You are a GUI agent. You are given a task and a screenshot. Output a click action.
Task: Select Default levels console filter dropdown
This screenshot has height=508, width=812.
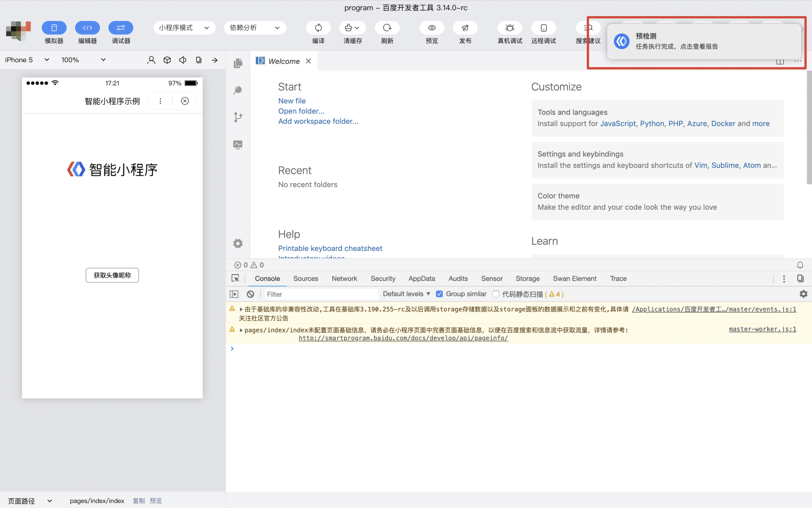coord(405,294)
